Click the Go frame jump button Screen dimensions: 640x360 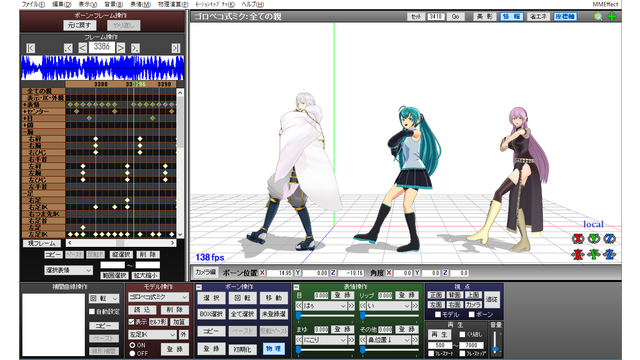[456, 16]
